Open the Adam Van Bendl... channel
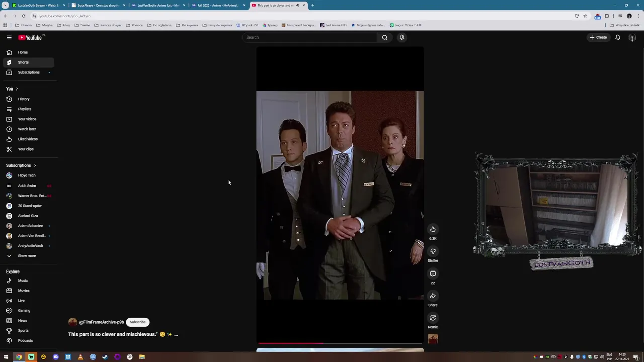The height and width of the screenshot is (362, 644). coord(28,236)
